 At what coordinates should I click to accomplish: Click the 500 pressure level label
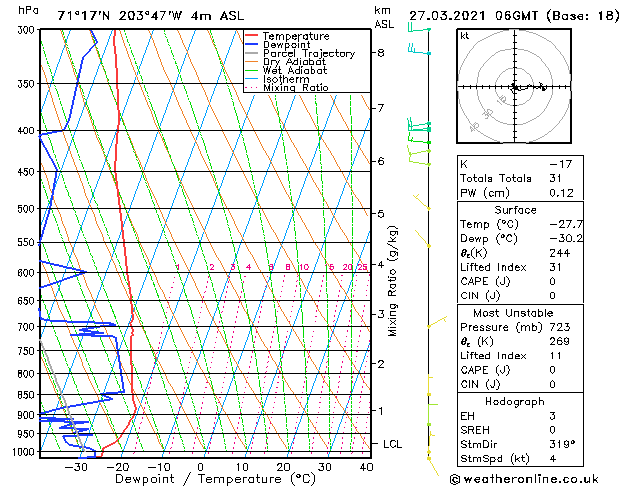pyautogui.click(x=28, y=209)
